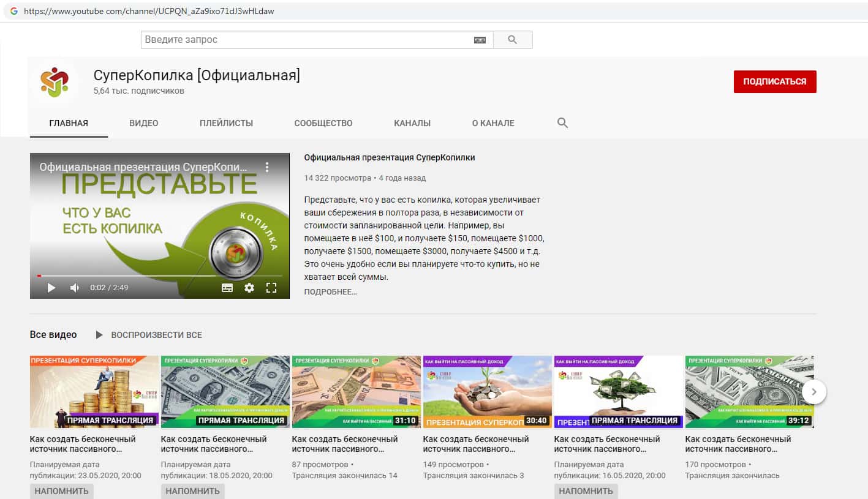Open the video title above 170 просмотров
This screenshot has height=499, width=868.
[x=739, y=444]
